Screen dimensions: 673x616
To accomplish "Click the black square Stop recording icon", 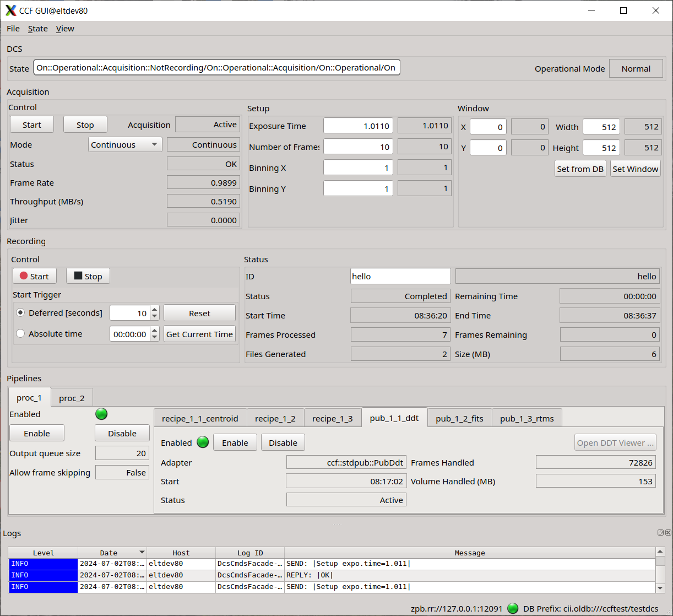I will [77, 275].
